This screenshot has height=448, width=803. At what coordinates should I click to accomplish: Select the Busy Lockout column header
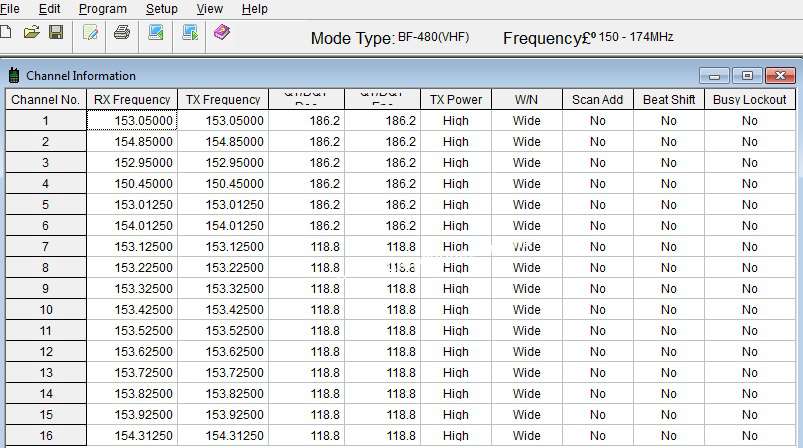(x=750, y=99)
